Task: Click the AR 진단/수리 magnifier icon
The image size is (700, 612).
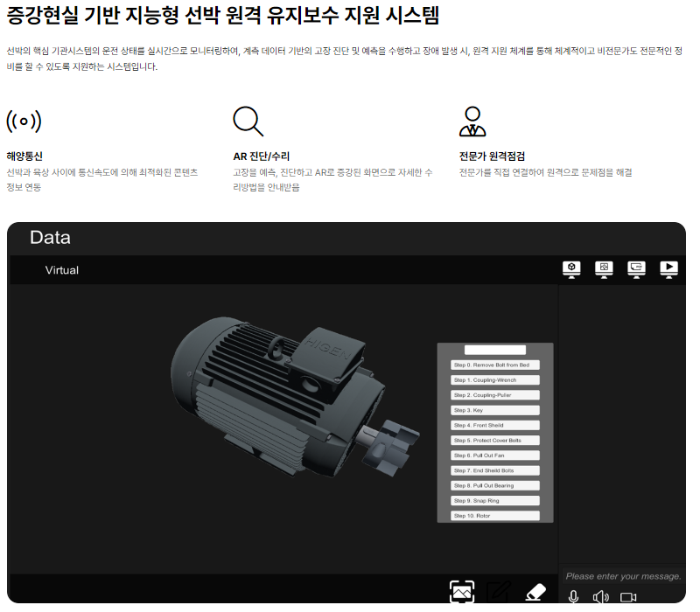Action: 247,122
